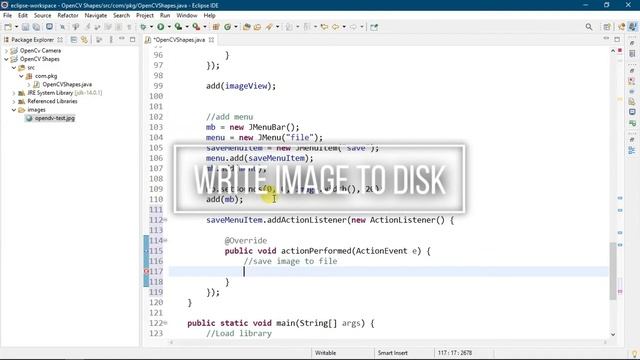Expand the OpenCv Camera project

pyautogui.click(x=6, y=51)
